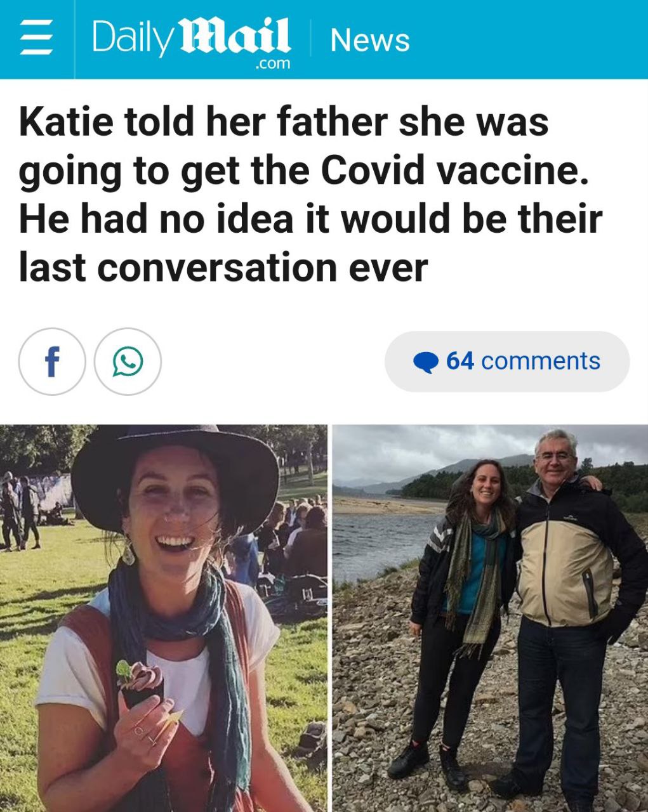The image size is (648, 812).
Task: Open left photo of woman in hat
Action: 163,618
